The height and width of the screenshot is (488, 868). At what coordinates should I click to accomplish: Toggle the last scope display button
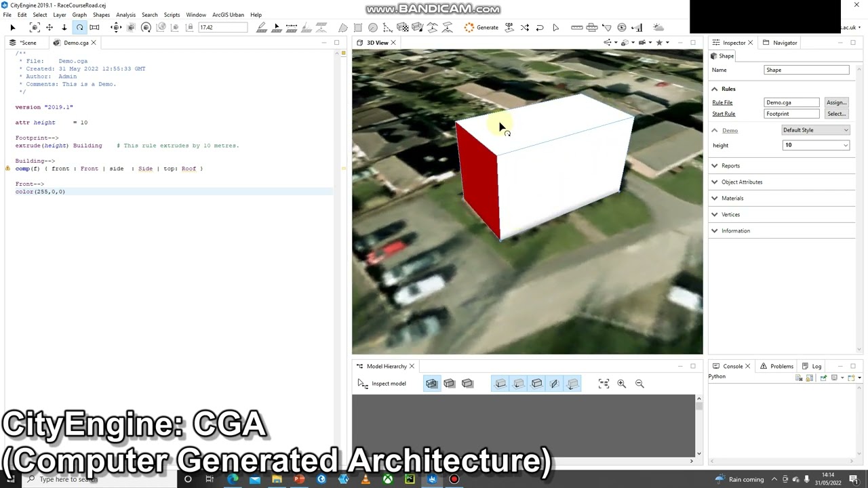coord(572,384)
